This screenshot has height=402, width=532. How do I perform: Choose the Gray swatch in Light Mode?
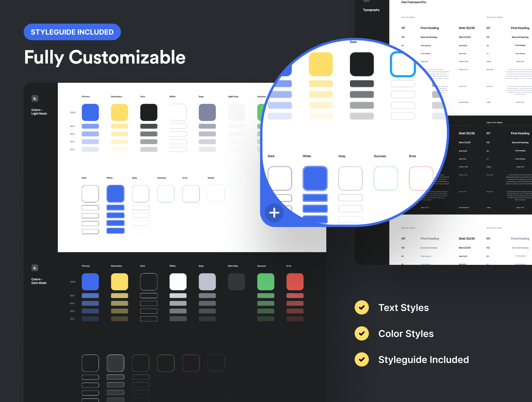(x=207, y=112)
